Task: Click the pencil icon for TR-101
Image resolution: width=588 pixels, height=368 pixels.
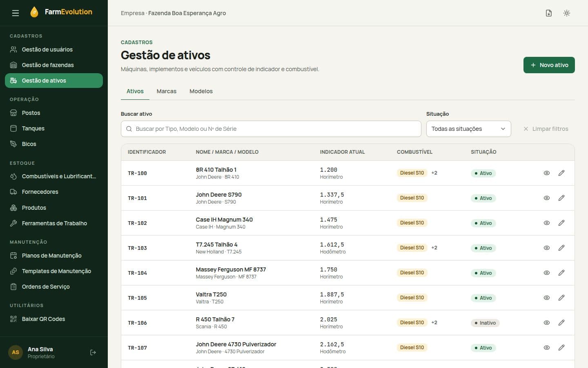Action: [561, 198]
